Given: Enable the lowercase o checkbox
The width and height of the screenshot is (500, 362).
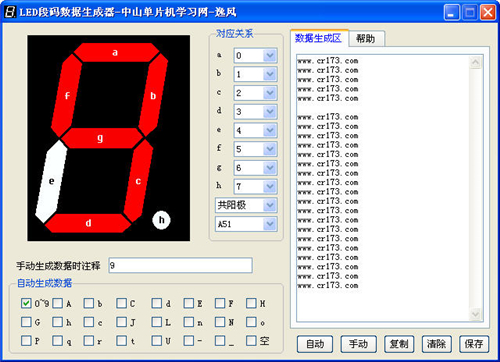Looking at the screenshot, I should (251, 322).
